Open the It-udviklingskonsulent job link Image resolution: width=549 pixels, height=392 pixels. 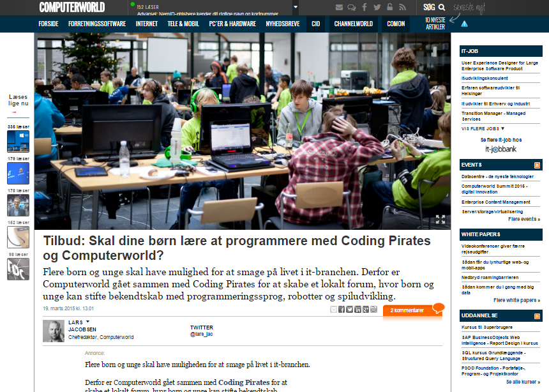[x=485, y=78]
